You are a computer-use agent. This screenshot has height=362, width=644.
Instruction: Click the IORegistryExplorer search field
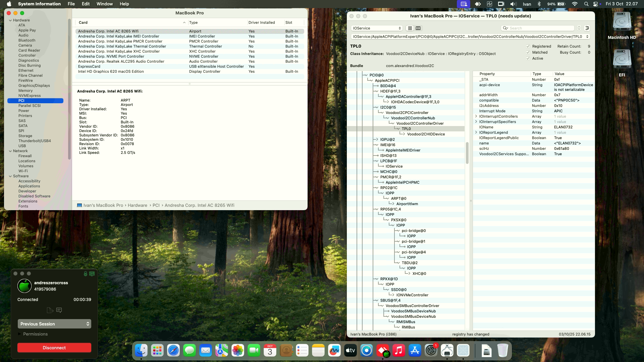538,28
